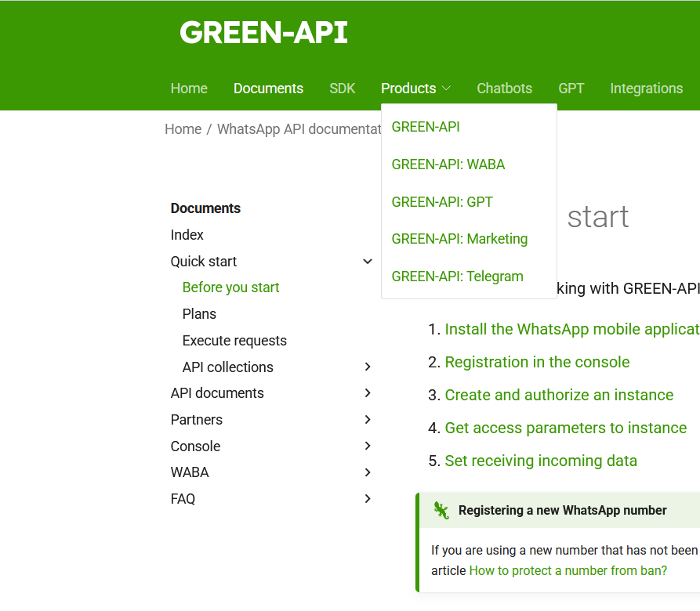Image resolution: width=700 pixels, height=611 pixels.
Task: Switch to the GPT tab
Action: click(x=571, y=89)
